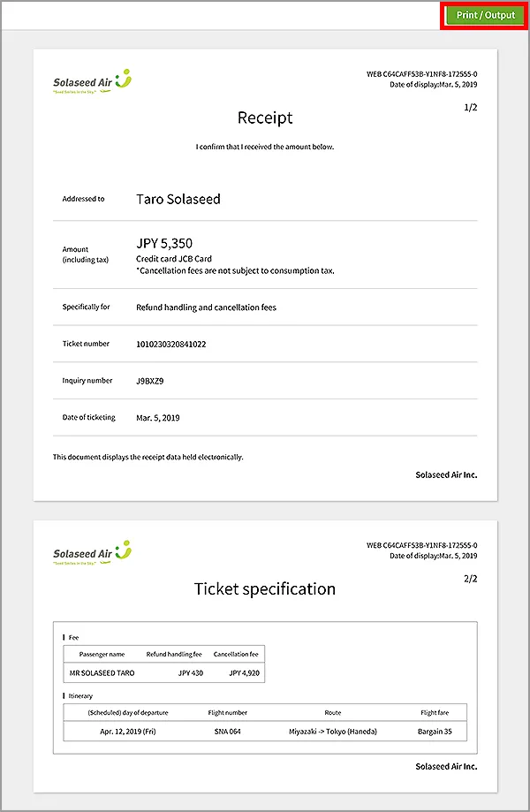Click the Solaseed Air logo on receipt page
Viewport: 530px width, 812px height.
[92, 81]
